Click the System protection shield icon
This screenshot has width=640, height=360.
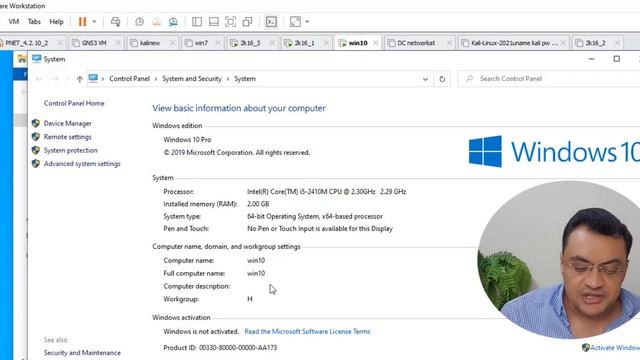[x=36, y=150]
